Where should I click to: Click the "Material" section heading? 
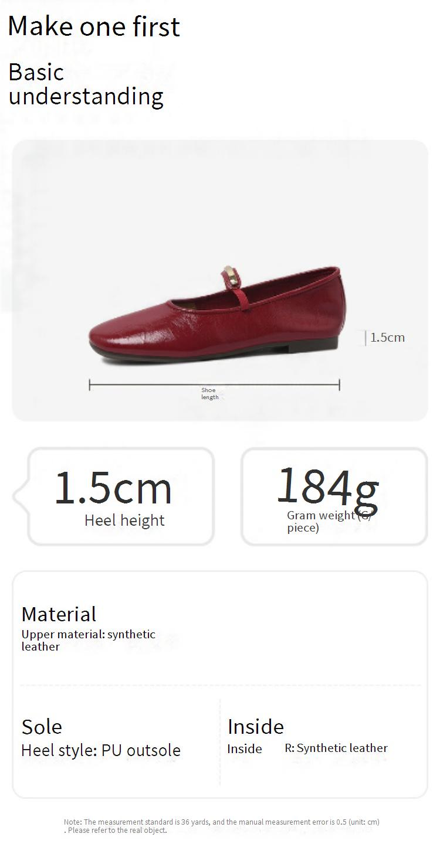click(x=59, y=614)
